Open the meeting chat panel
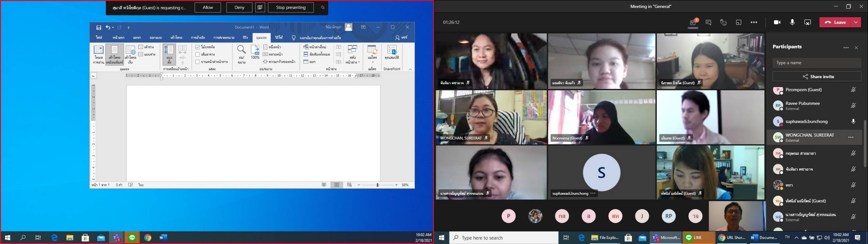 point(708,22)
